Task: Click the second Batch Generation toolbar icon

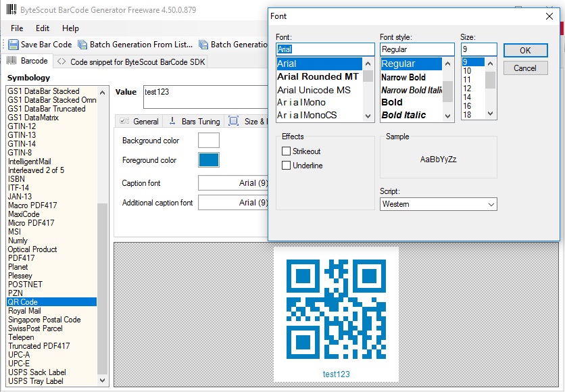Action: click(202, 45)
